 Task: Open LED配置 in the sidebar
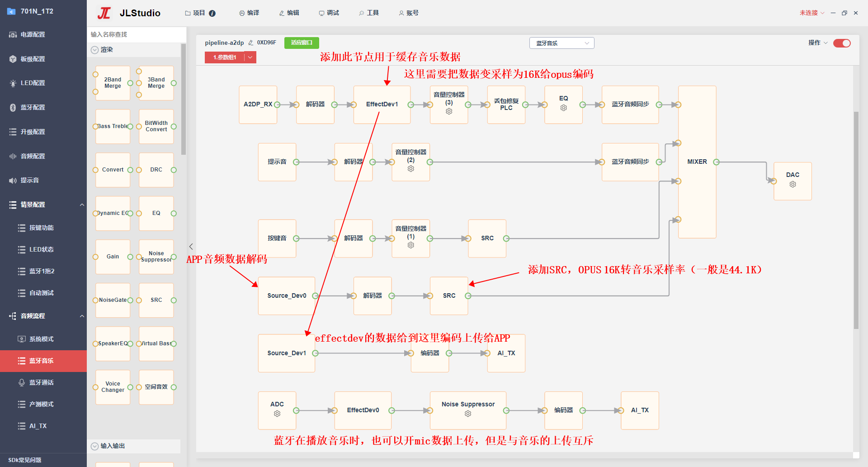43,83
